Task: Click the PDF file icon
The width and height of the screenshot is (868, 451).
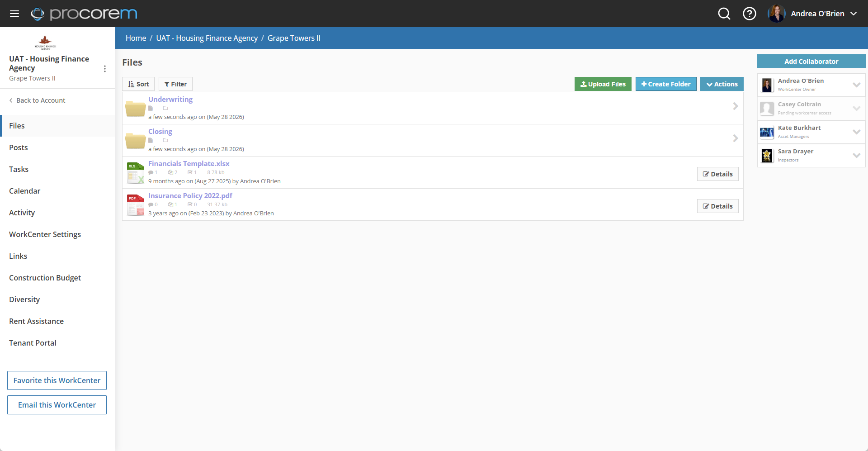Action: point(136,205)
